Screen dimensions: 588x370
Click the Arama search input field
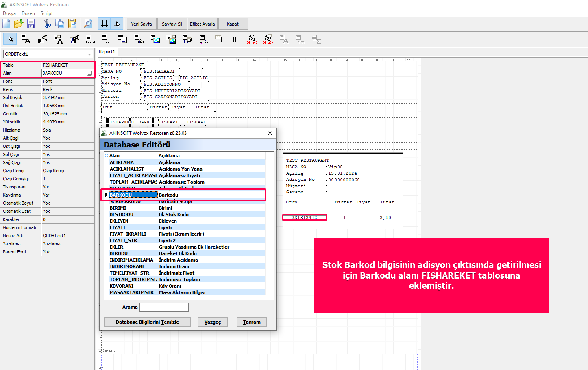[x=164, y=307]
